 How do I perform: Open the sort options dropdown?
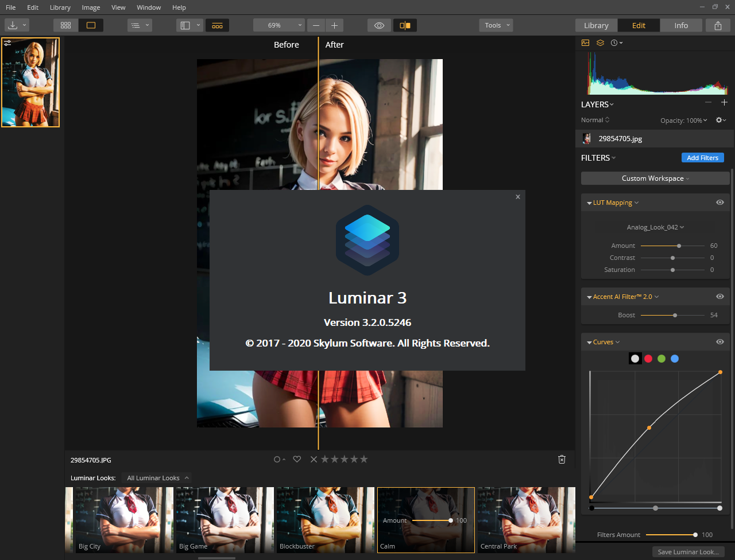click(140, 25)
